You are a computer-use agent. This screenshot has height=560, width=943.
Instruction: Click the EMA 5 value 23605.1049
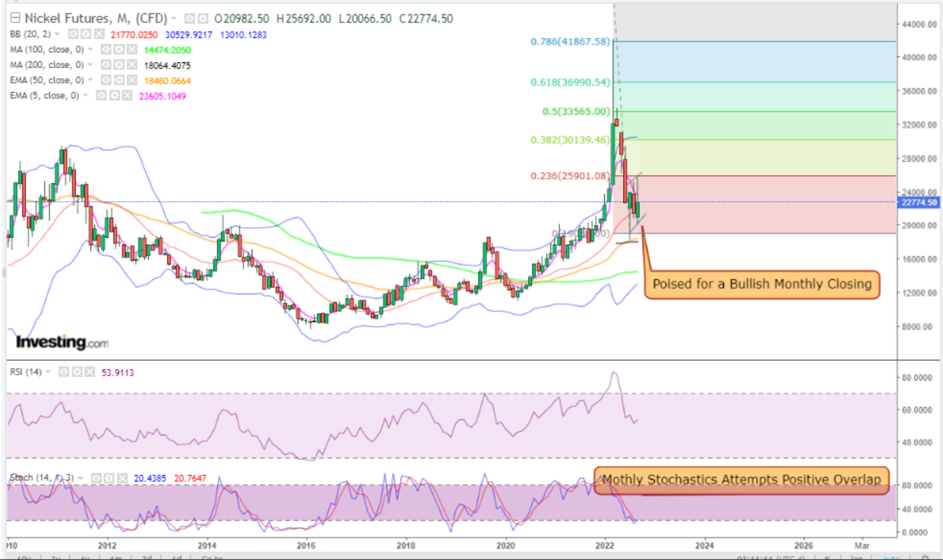point(162,96)
